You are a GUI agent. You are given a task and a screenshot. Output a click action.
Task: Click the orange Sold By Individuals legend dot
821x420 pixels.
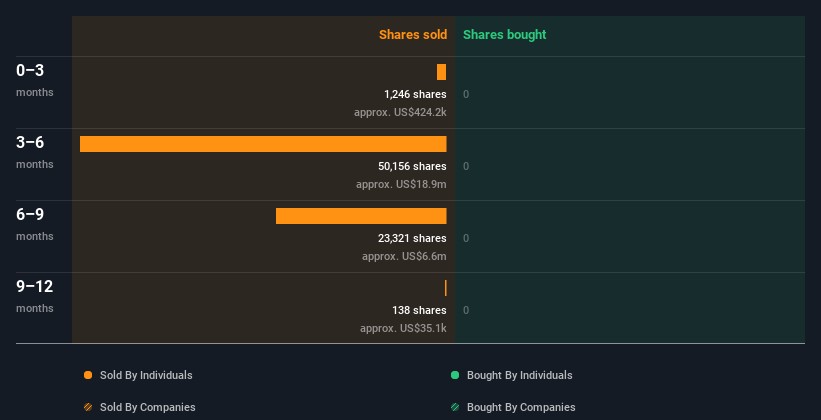(x=88, y=375)
